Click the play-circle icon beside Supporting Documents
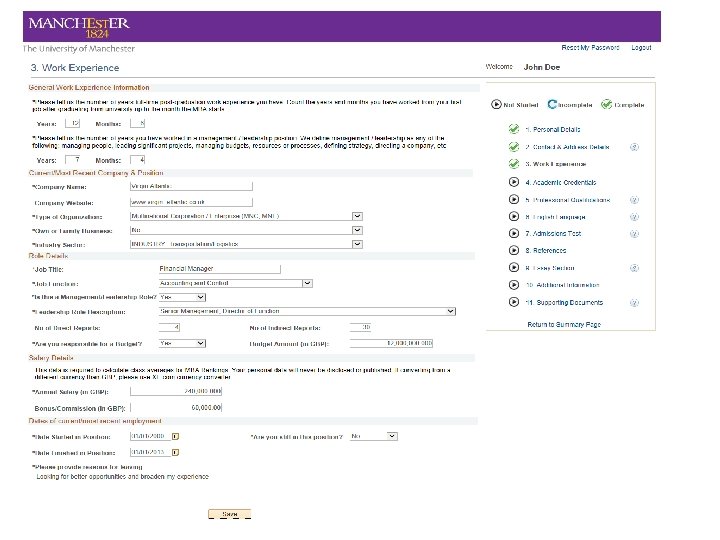 (x=514, y=302)
